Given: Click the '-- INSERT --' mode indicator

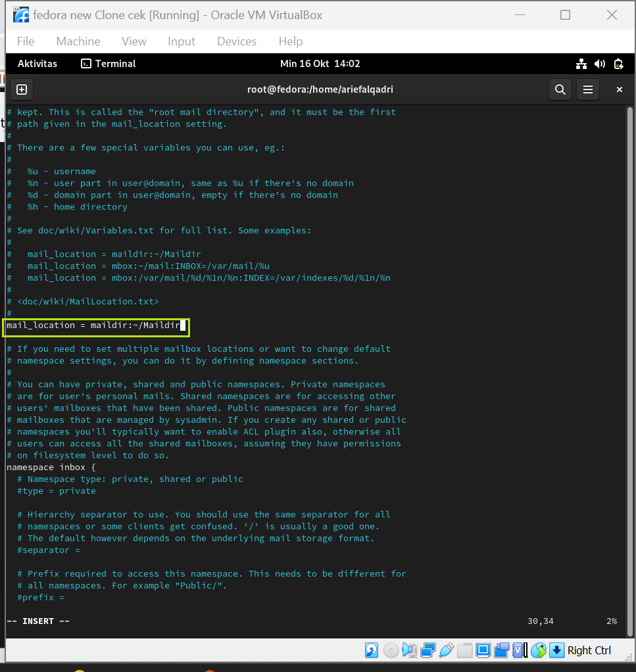Looking at the screenshot, I should tap(38, 621).
